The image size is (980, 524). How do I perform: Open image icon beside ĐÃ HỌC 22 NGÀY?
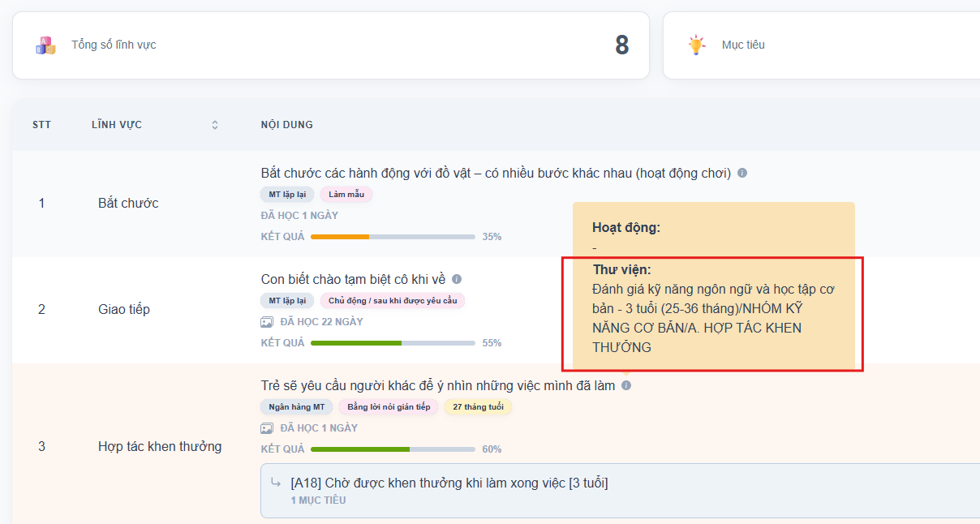pos(267,322)
